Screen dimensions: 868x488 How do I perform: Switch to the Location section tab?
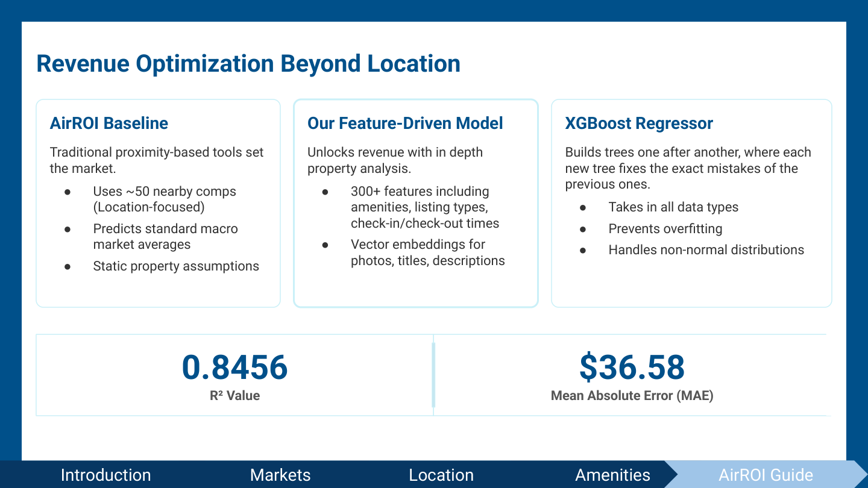coord(441,475)
